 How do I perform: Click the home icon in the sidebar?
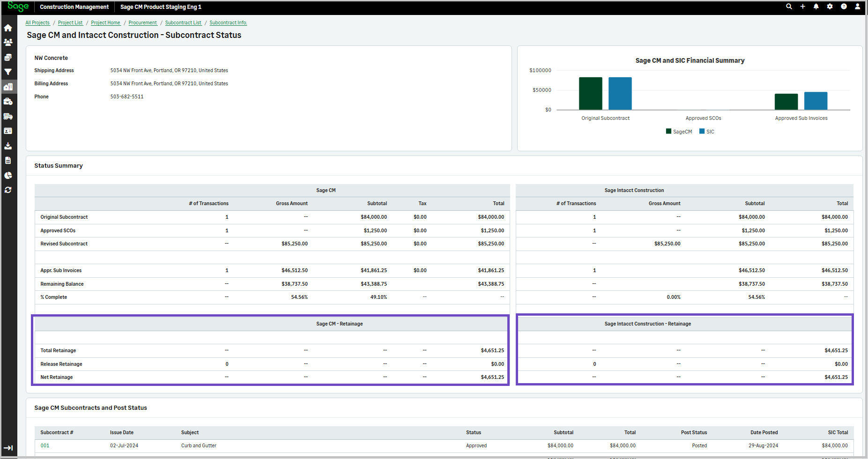click(8, 28)
